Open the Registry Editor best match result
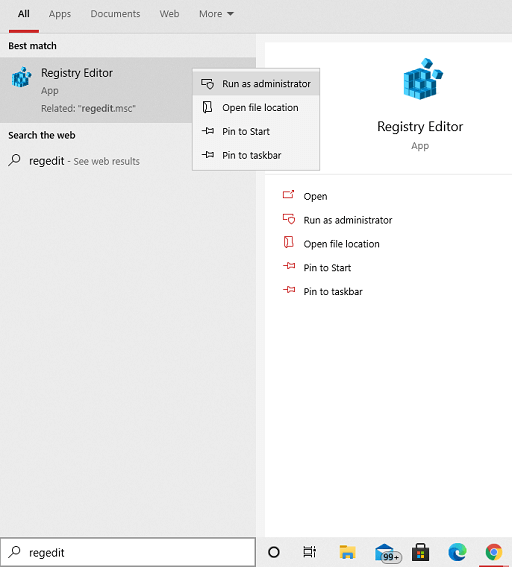This screenshot has width=512, height=567. pyautogui.click(x=96, y=90)
